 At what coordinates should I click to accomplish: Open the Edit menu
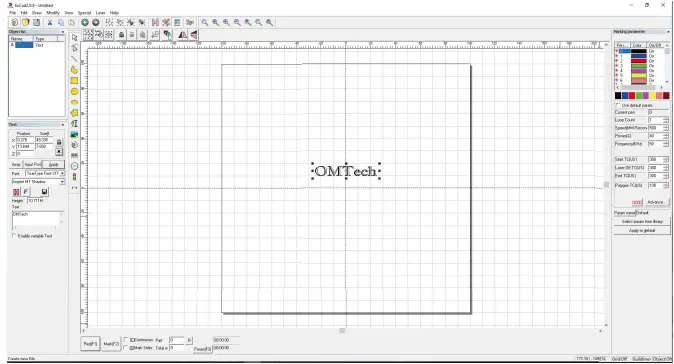tap(24, 13)
